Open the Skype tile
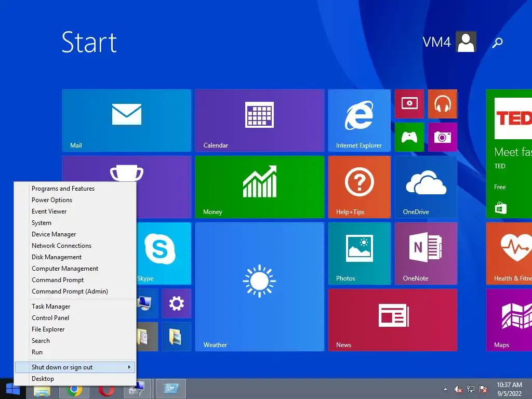Screen dimensions: 532x399 pos(164,254)
